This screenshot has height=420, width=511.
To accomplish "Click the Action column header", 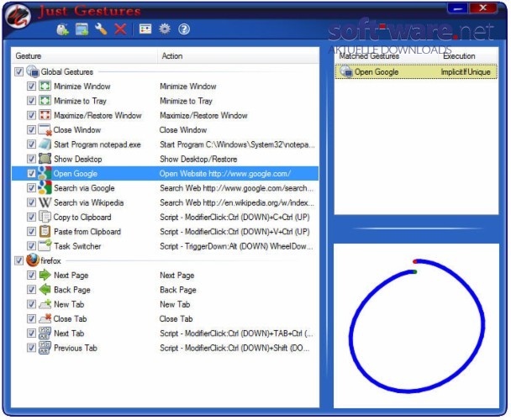I will (x=238, y=56).
